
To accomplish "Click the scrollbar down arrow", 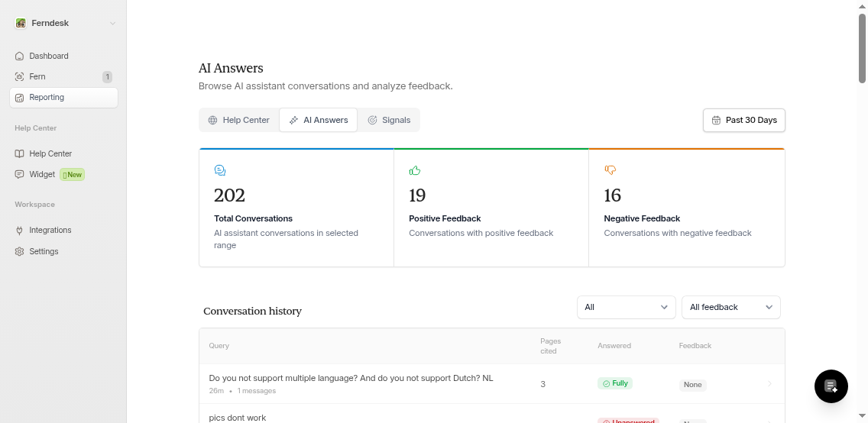I will click(x=862, y=416).
